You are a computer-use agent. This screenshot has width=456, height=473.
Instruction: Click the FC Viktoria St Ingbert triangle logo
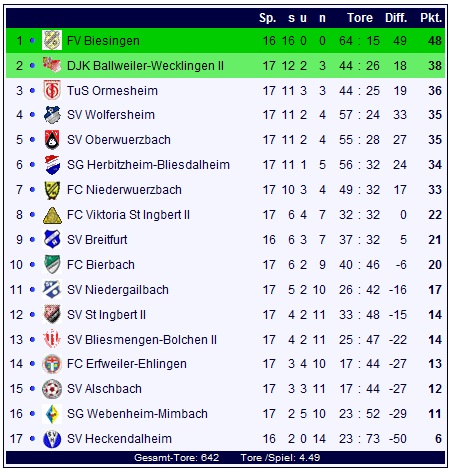tap(52, 215)
